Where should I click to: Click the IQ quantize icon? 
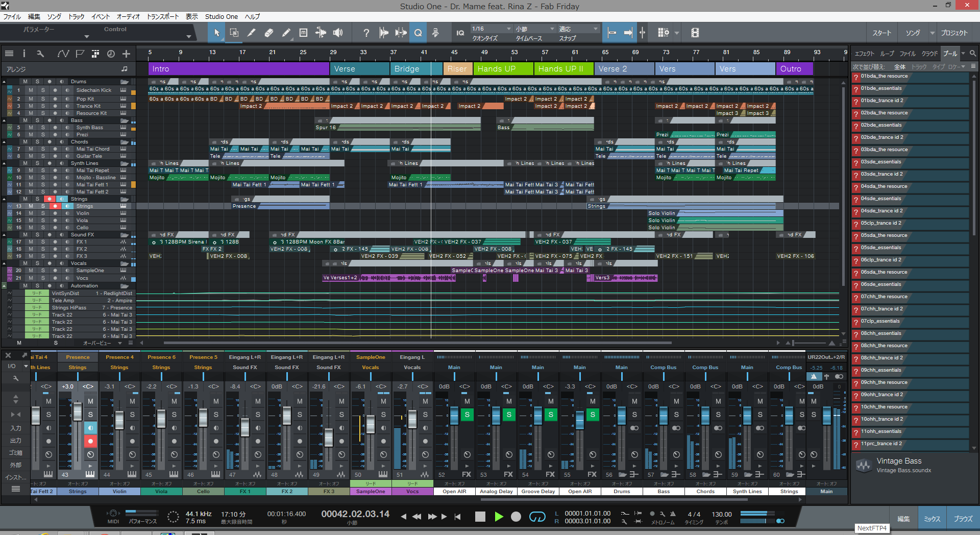point(460,33)
